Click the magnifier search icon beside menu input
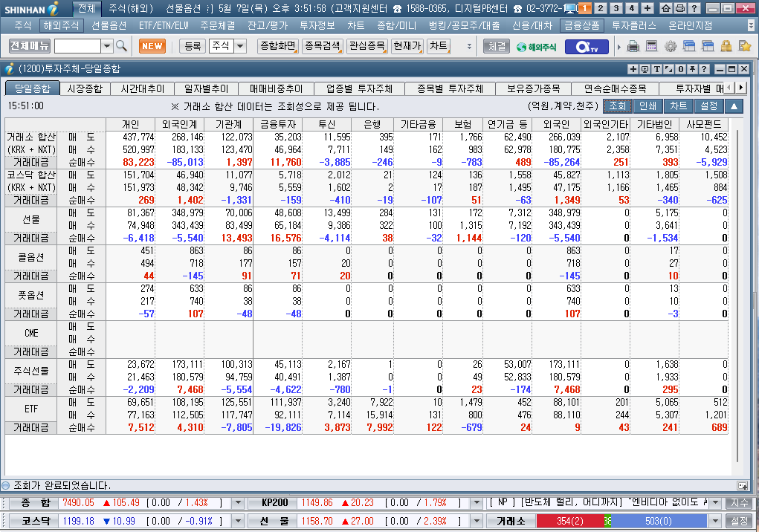This screenshot has height=532, width=759. coord(121,46)
